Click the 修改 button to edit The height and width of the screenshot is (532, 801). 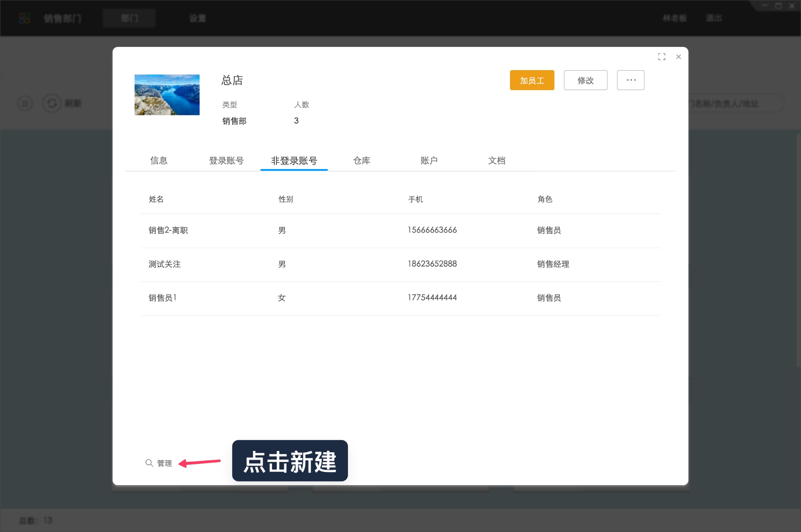point(586,80)
